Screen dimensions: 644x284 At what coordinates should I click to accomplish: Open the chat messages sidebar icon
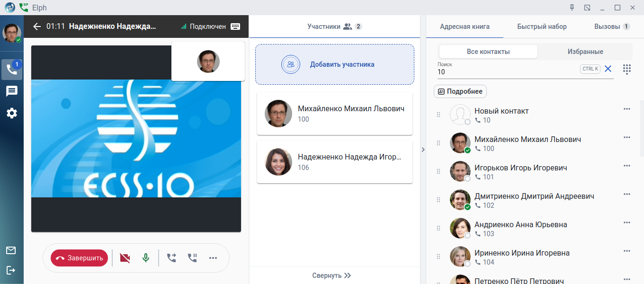point(12,91)
